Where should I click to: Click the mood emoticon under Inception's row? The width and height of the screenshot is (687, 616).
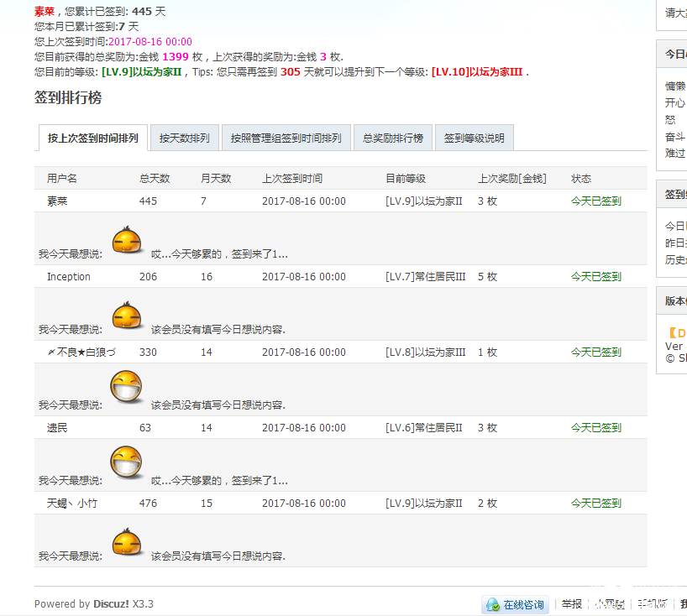tap(127, 316)
